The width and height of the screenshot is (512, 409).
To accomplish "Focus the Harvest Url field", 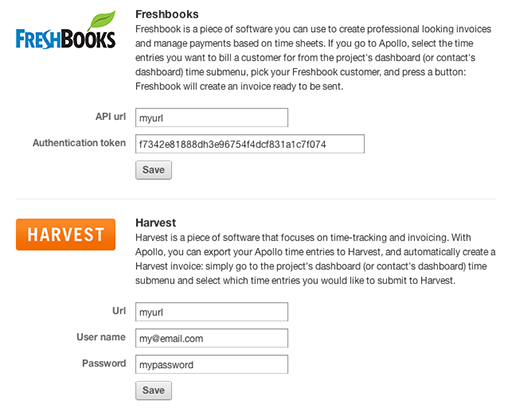I will 212,312.
